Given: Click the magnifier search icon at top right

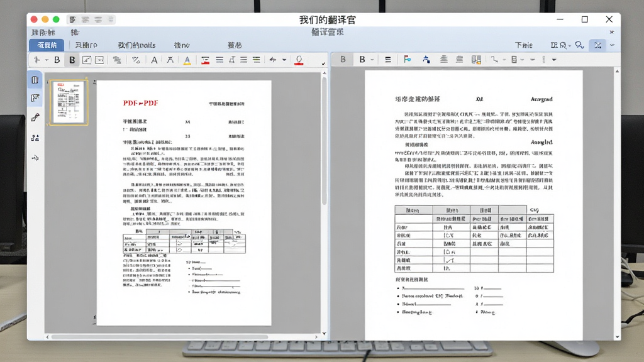Looking at the screenshot, I should tap(579, 45).
